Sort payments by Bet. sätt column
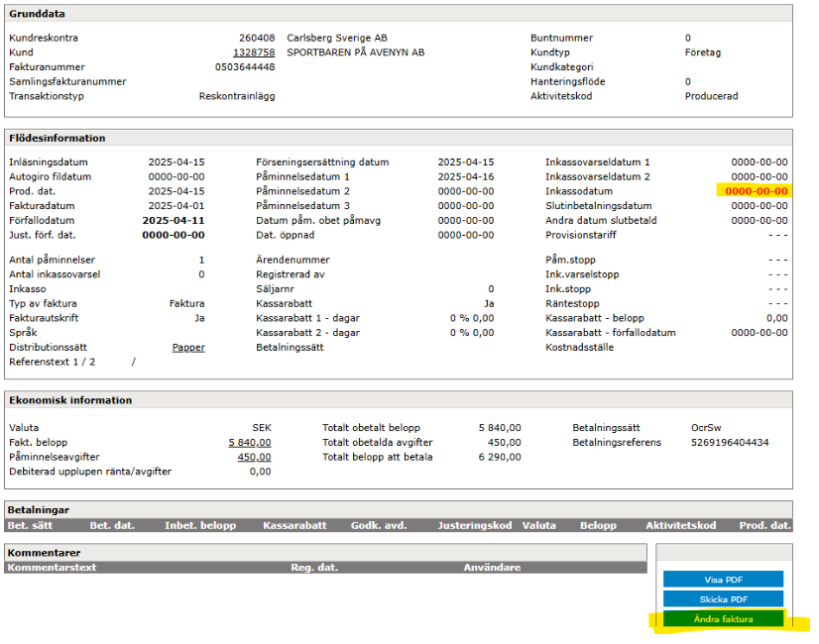 tap(32, 525)
